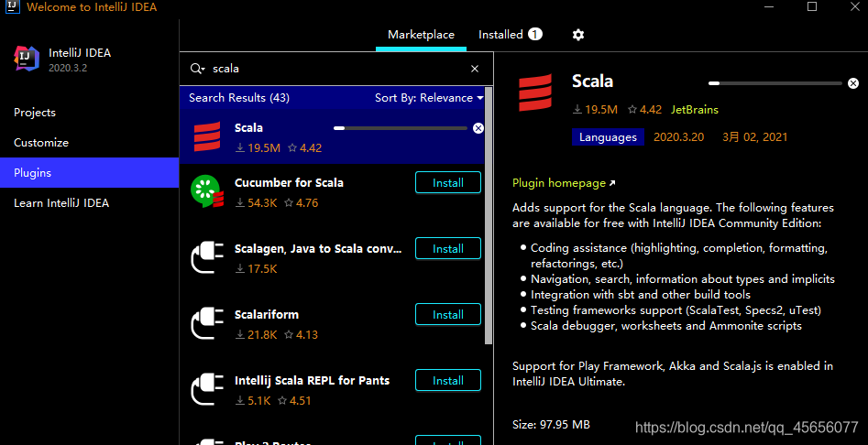868x445 pixels.
Task: Click the 19.5M downloads in details pane
Action: coord(595,110)
